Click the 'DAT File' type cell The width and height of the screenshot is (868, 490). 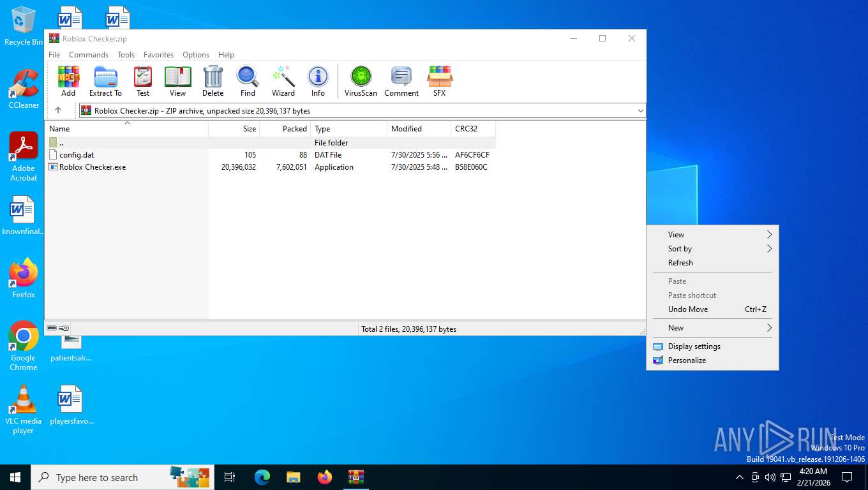[x=328, y=155]
